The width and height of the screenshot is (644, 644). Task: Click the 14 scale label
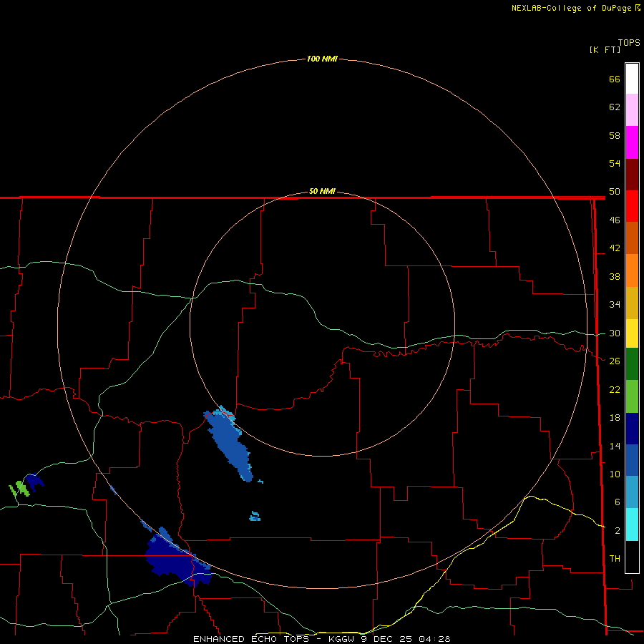pos(615,446)
